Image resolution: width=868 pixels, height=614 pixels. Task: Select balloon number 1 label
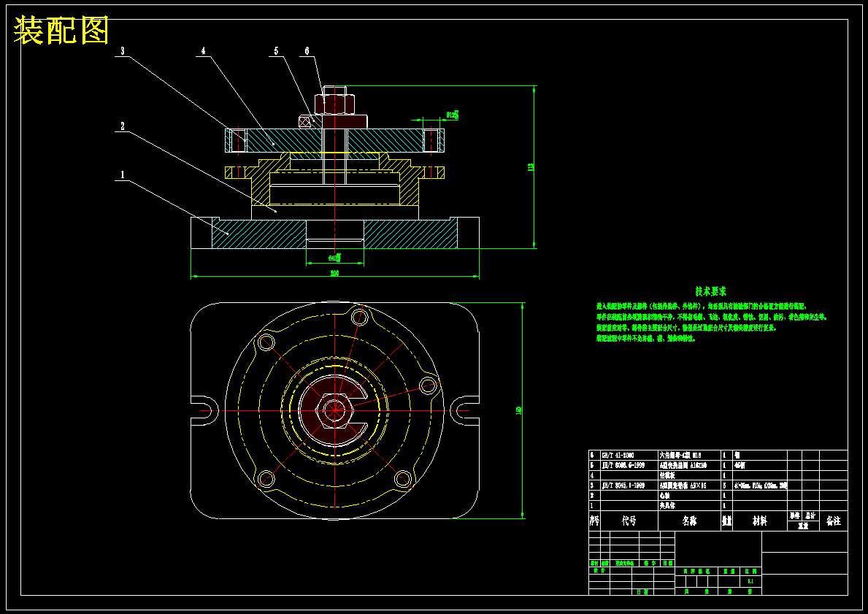(123, 175)
